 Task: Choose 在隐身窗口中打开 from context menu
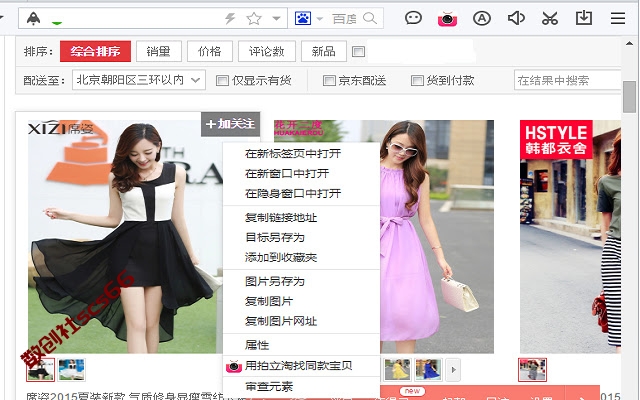click(301, 193)
